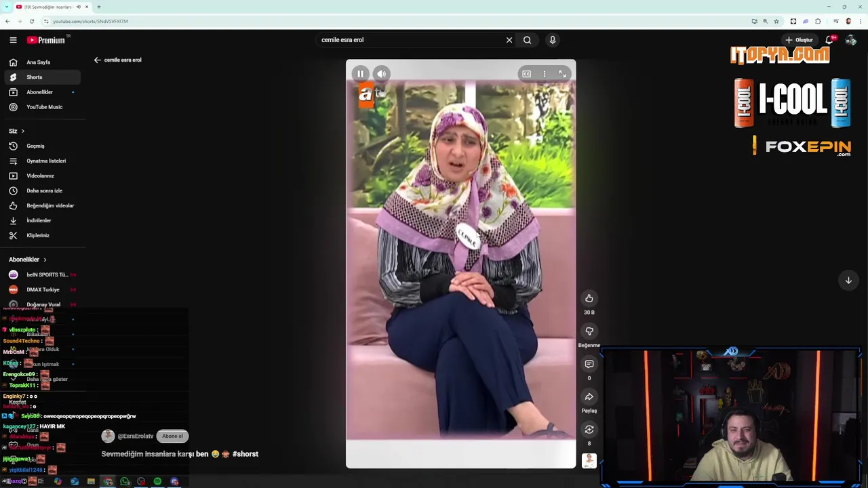Screen dimensions: 868x488
Task: Open the @EsraErolatv channel name
Action: click(136, 436)
